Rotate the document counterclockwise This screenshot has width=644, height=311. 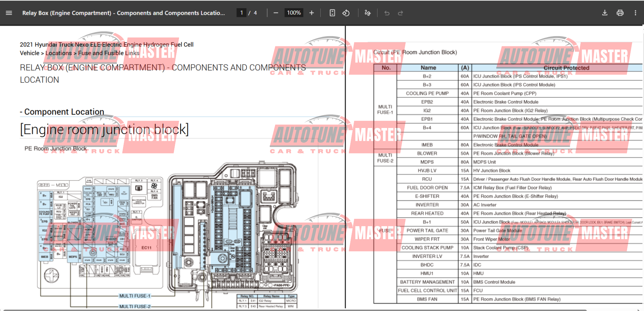(x=346, y=13)
